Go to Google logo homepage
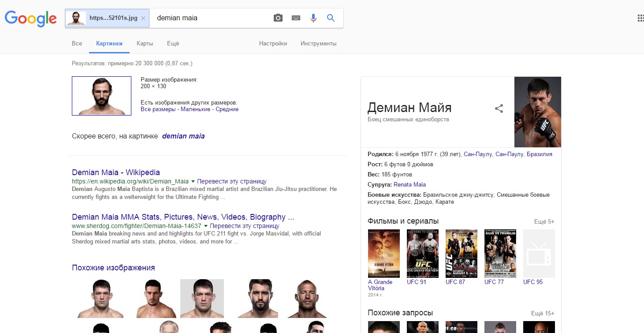Screen dimensions: 644x333 tap(30, 18)
